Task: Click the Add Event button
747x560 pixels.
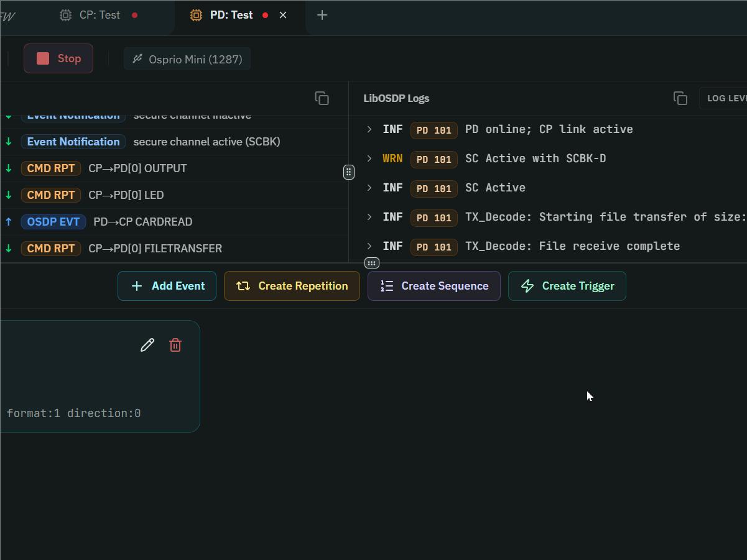Action: point(167,286)
